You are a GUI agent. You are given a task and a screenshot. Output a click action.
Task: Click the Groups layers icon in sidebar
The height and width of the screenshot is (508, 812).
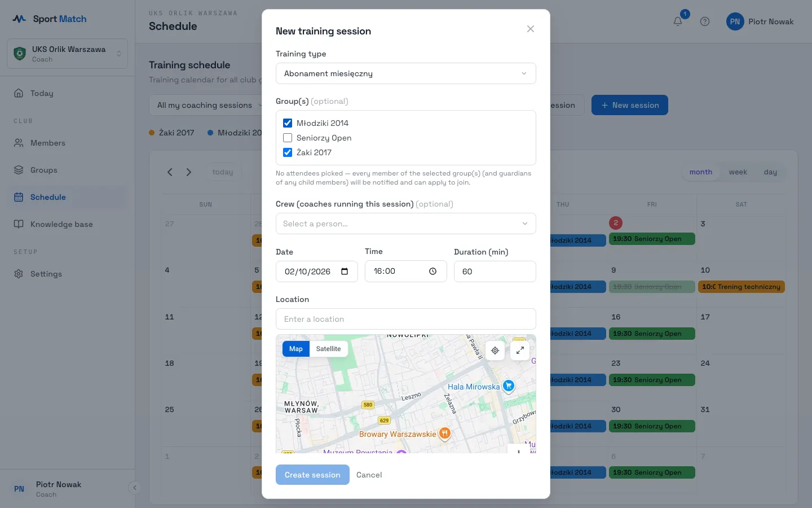(19, 170)
